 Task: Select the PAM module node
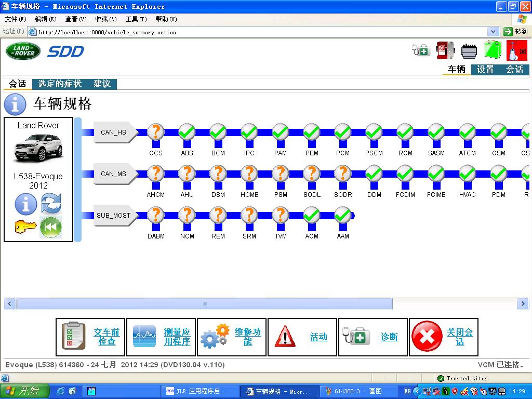point(281,132)
